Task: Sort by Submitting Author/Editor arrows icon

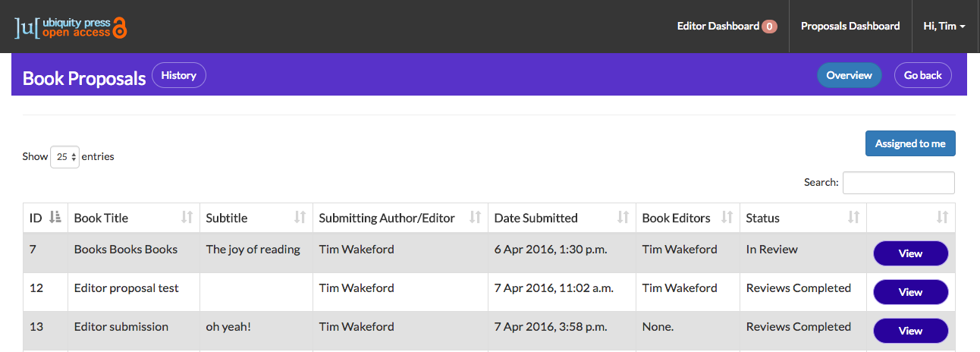Action: 475,217
